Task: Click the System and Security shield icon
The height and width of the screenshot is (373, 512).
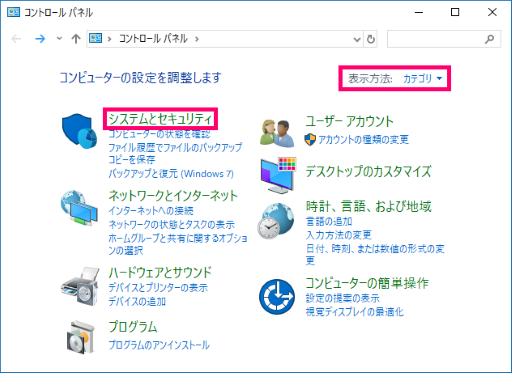Action: coord(79,131)
